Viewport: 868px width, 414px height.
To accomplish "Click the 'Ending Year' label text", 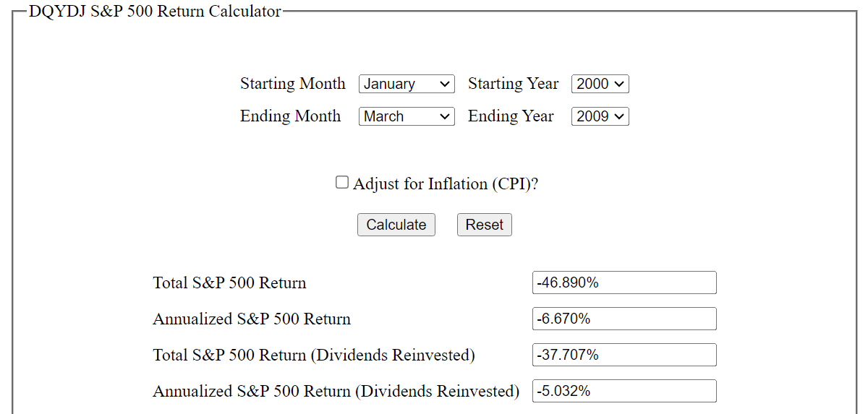I will 511,116.
